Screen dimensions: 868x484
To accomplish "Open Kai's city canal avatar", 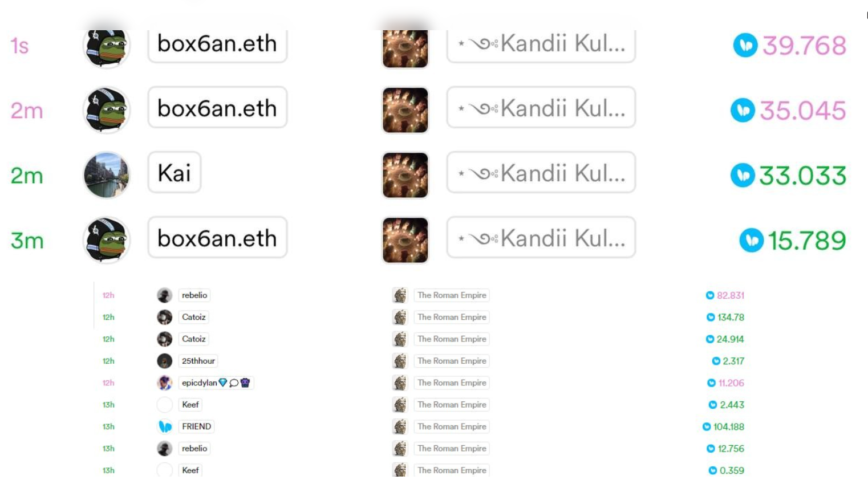I will point(107,175).
